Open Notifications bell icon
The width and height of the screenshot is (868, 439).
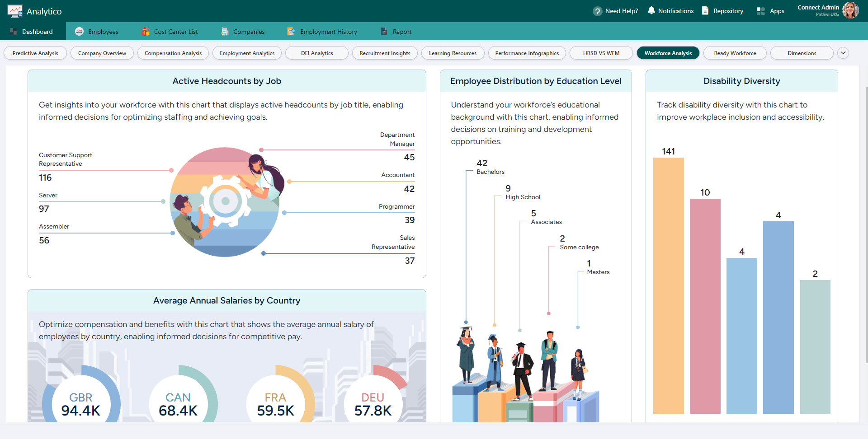(x=651, y=10)
